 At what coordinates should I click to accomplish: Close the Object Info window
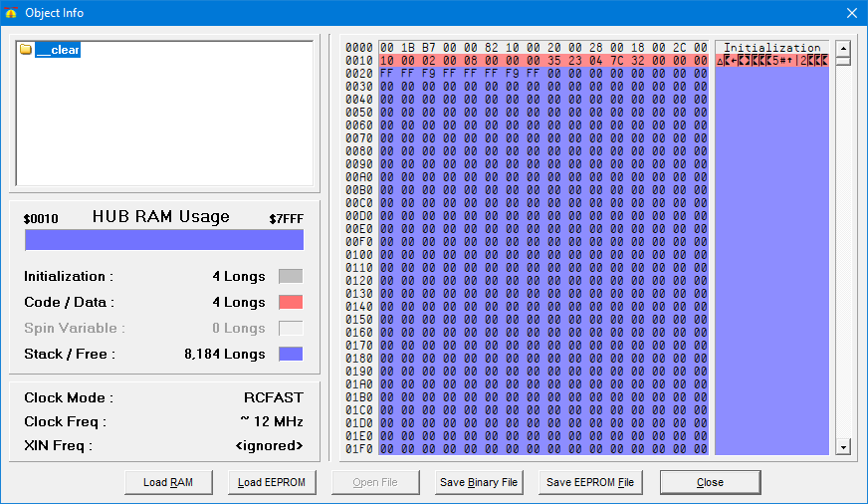851,13
